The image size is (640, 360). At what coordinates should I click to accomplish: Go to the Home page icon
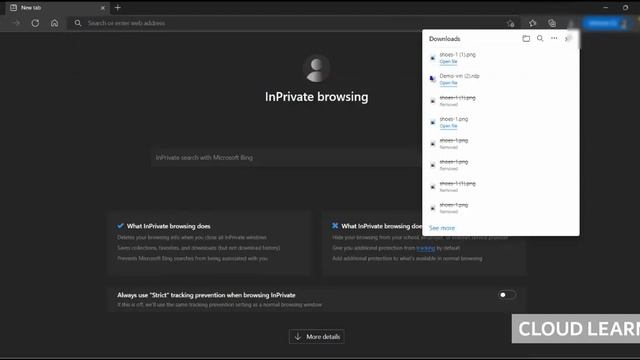pos(54,23)
